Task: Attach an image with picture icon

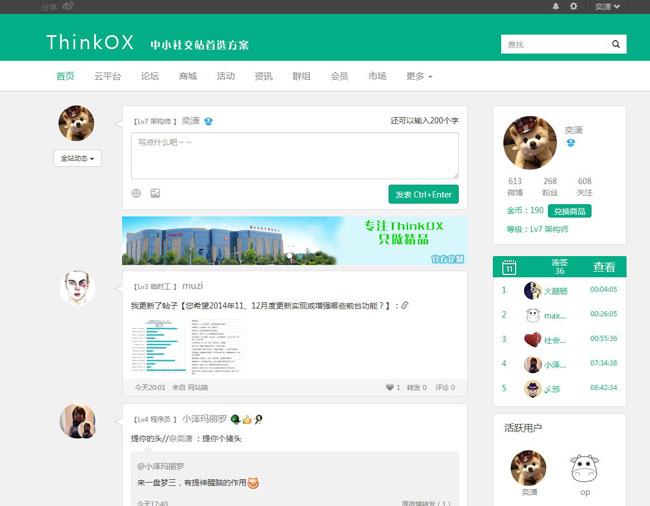Action: pos(155,193)
